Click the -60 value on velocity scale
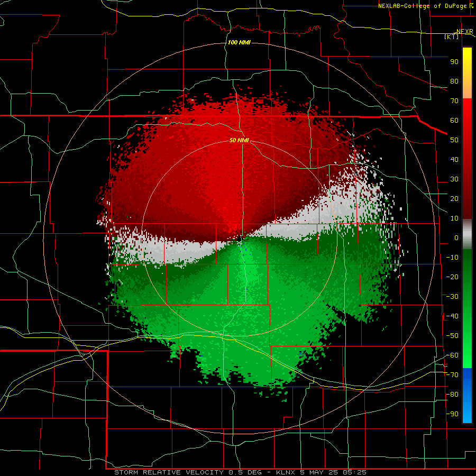The image size is (476, 476). [x=452, y=355]
